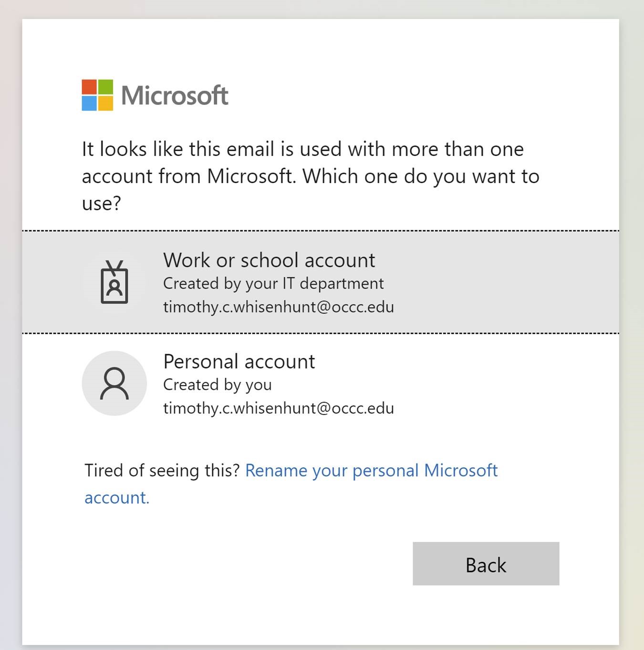This screenshot has height=650, width=644.
Task: Click "Created by your IT department" text
Action: (273, 283)
